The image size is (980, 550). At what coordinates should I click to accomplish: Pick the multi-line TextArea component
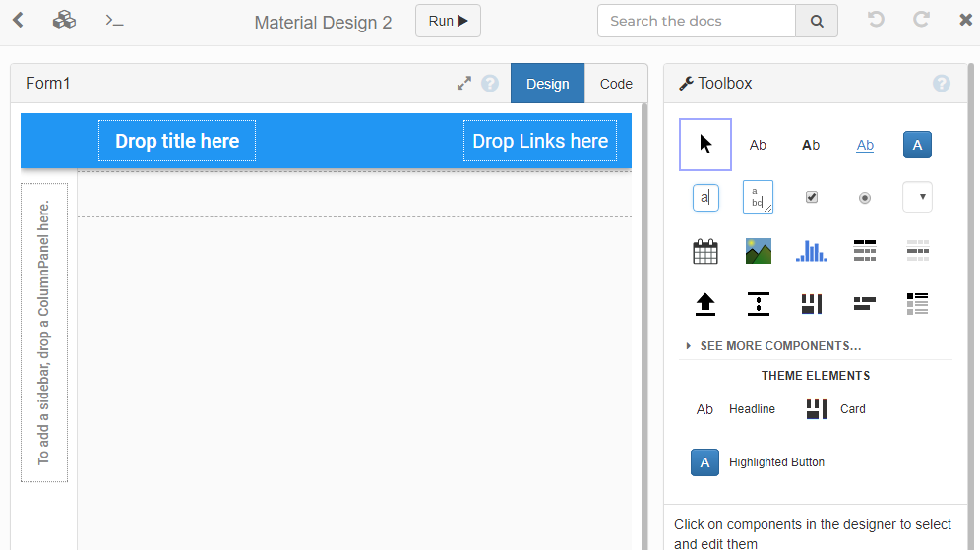tap(759, 197)
